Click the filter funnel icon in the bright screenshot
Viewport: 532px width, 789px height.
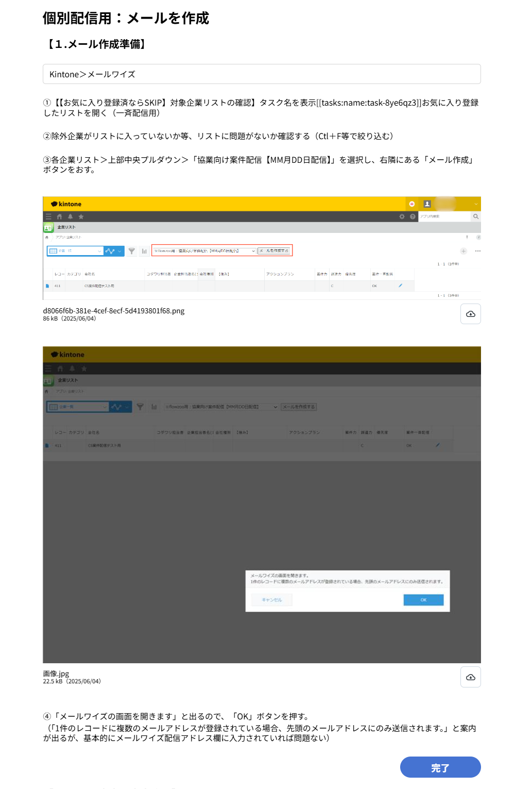(x=132, y=251)
